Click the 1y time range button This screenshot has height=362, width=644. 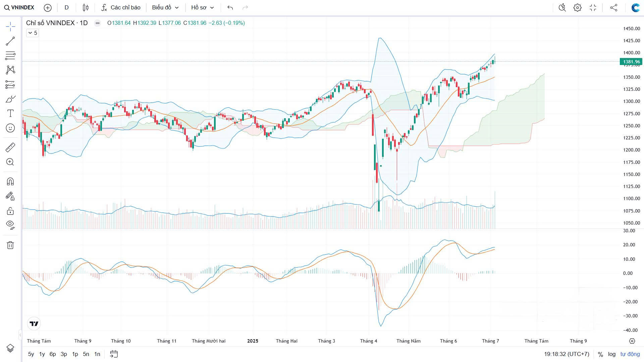tap(42, 354)
